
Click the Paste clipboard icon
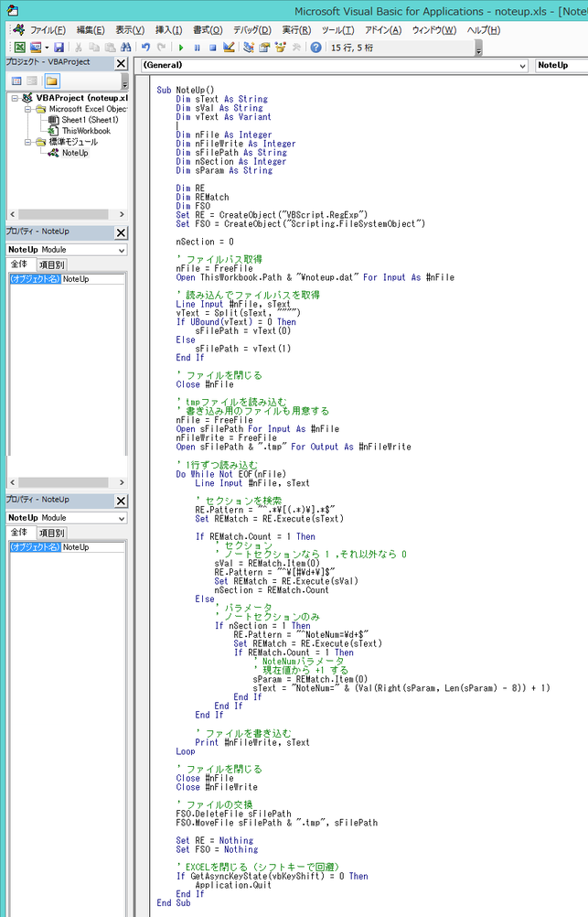point(110,48)
